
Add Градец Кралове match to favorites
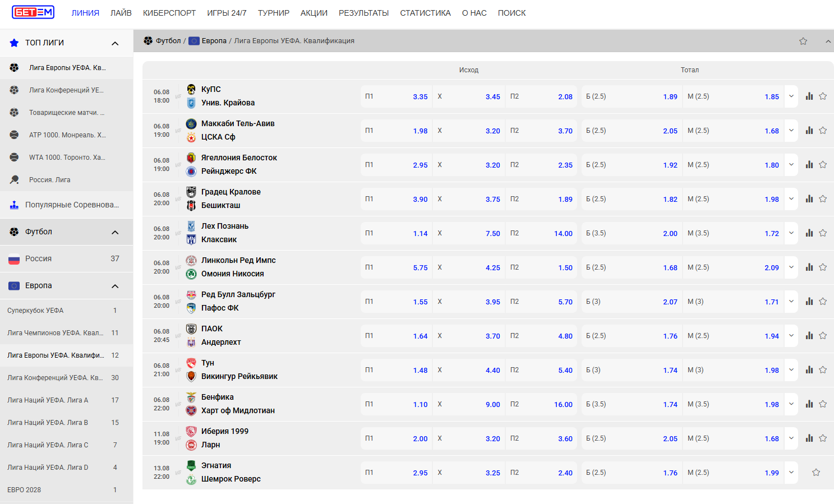pyautogui.click(x=823, y=199)
